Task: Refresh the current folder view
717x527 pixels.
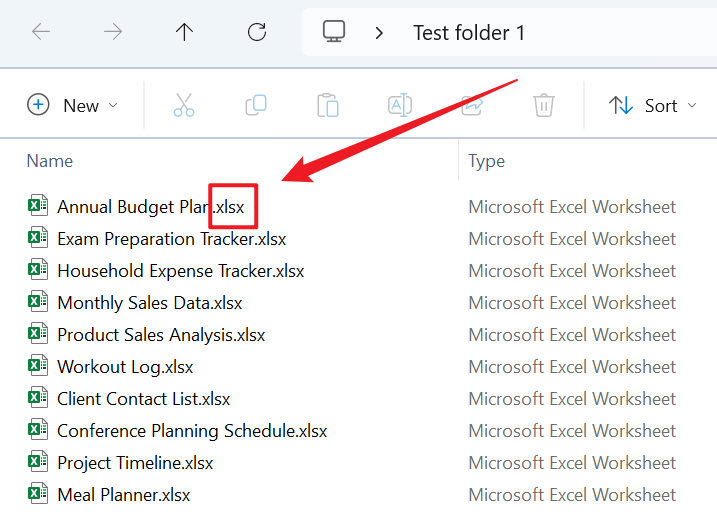Action: click(257, 32)
